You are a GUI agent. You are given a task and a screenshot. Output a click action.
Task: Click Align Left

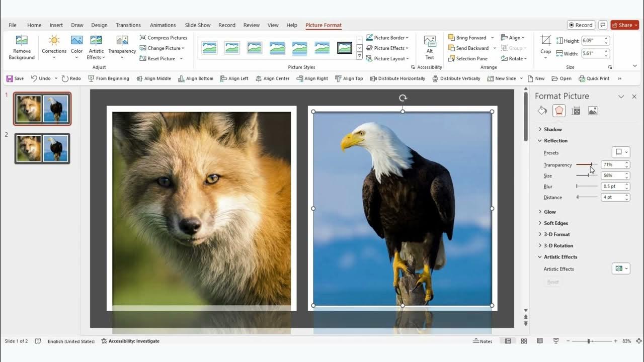[x=234, y=78]
